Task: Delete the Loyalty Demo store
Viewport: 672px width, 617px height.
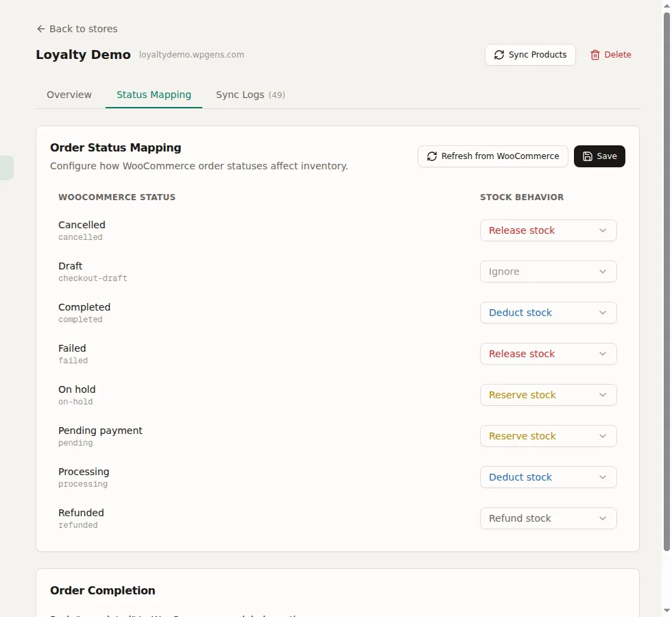Action: pos(611,55)
